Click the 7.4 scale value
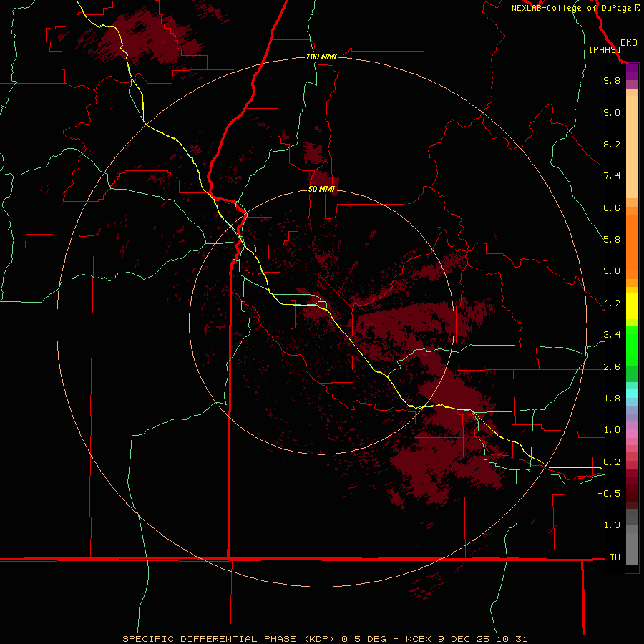Viewport: 644px width, 644px height. coord(612,176)
